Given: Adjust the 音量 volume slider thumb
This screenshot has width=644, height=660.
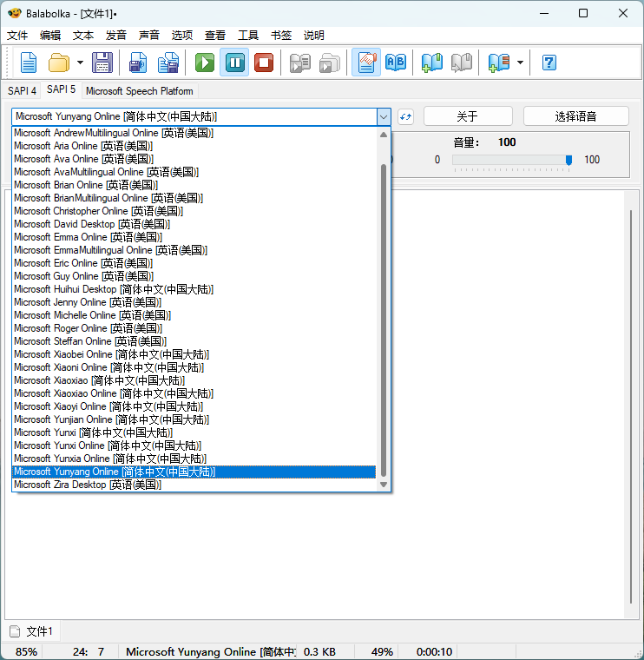Looking at the screenshot, I should [568, 160].
